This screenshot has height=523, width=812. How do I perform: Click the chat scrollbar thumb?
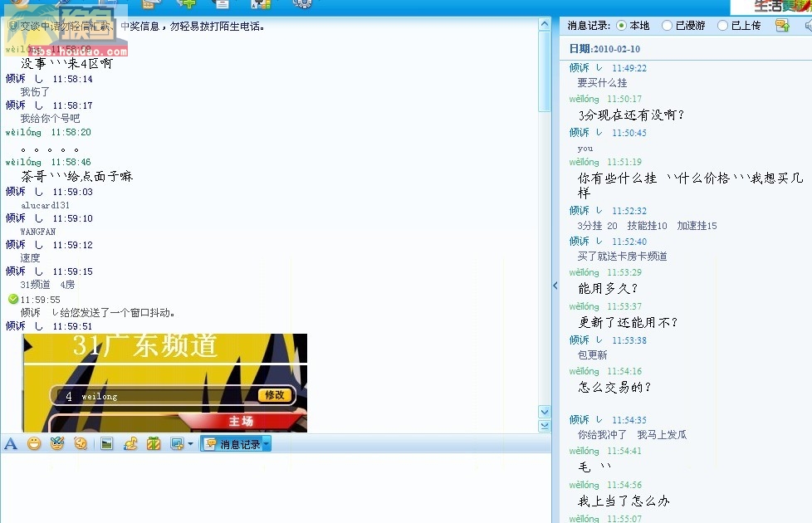tap(545, 71)
